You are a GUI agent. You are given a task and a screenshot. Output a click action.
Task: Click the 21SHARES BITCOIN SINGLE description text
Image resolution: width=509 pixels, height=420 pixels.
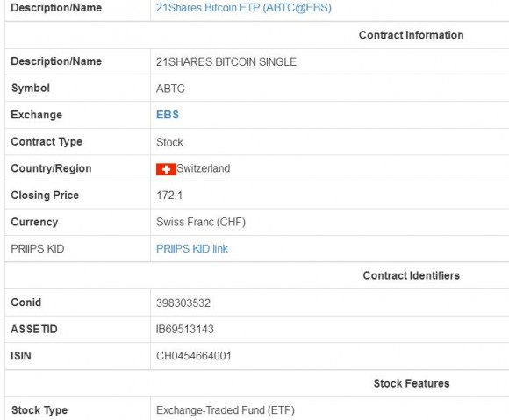(x=226, y=61)
